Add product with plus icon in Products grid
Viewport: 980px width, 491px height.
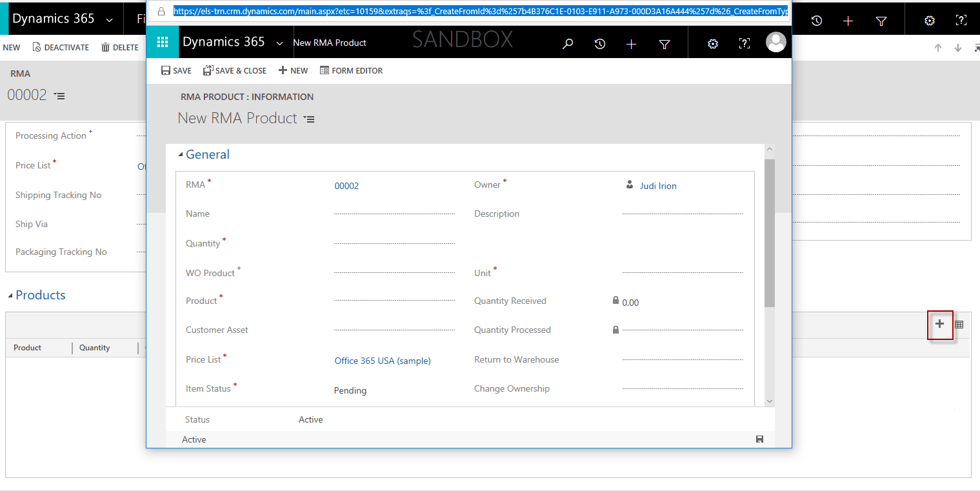pos(940,324)
